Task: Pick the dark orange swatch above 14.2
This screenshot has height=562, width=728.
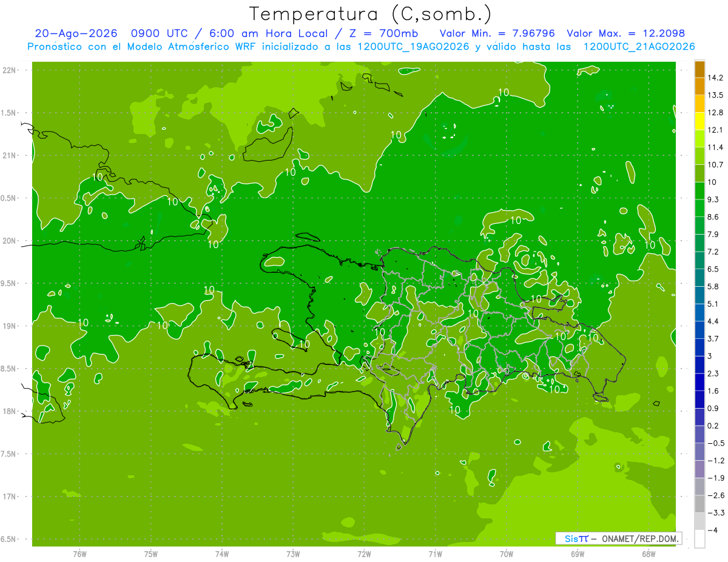Action: [x=699, y=70]
